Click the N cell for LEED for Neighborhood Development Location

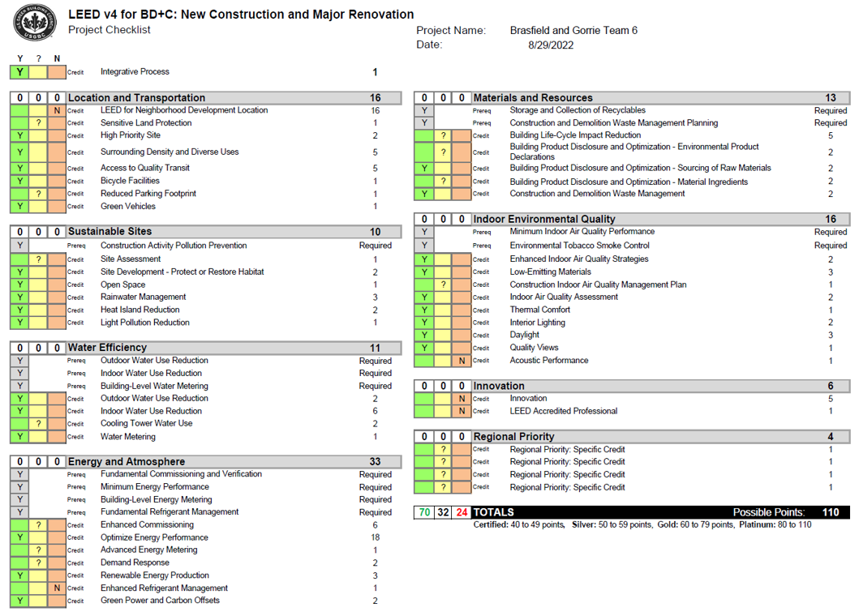(x=57, y=110)
